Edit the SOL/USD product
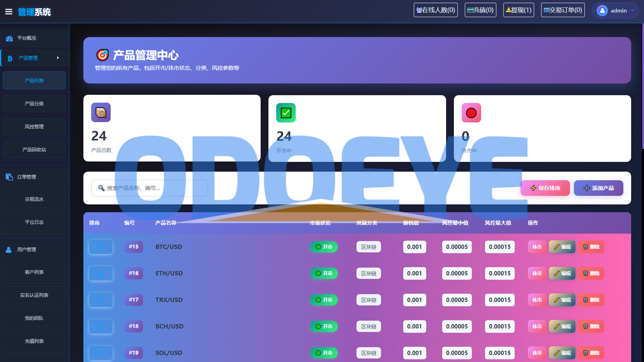644x362 pixels. click(x=562, y=353)
